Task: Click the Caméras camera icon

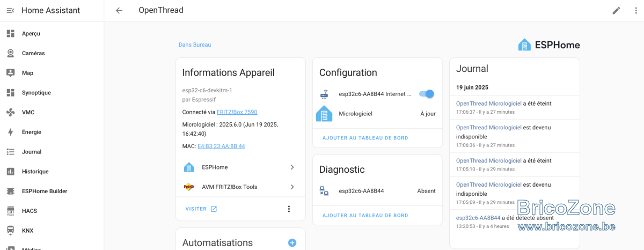Action: tap(10, 53)
